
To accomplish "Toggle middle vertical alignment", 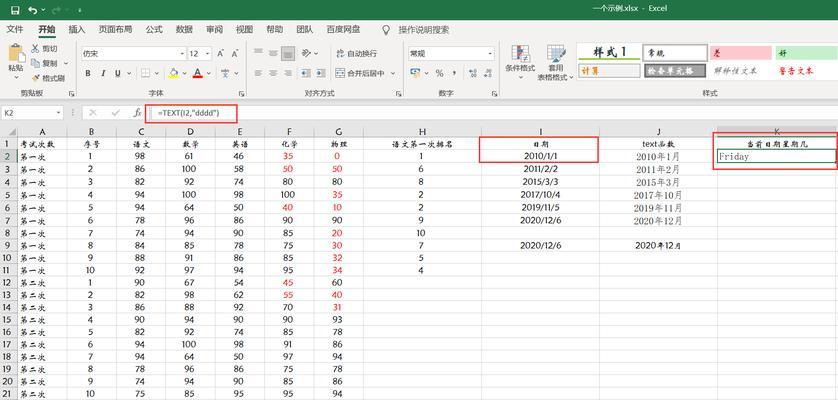I will click(273, 53).
